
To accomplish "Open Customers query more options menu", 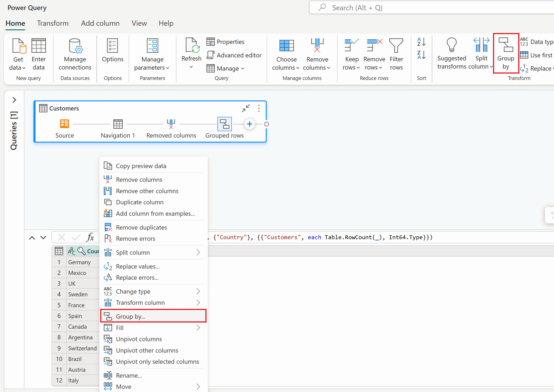I will point(259,108).
